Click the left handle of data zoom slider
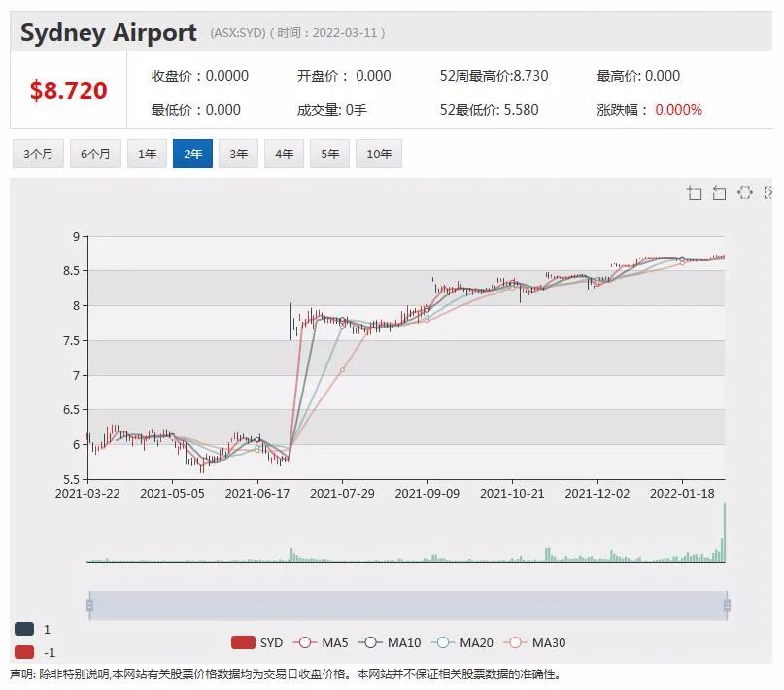 pos(90,605)
